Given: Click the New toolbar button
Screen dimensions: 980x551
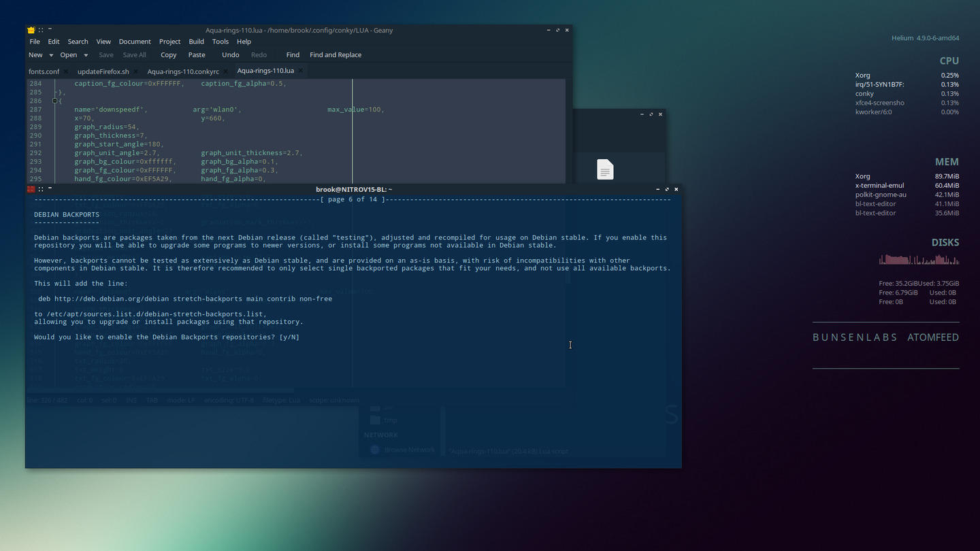Looking at the screenshot, I should (x=35, y=55).
